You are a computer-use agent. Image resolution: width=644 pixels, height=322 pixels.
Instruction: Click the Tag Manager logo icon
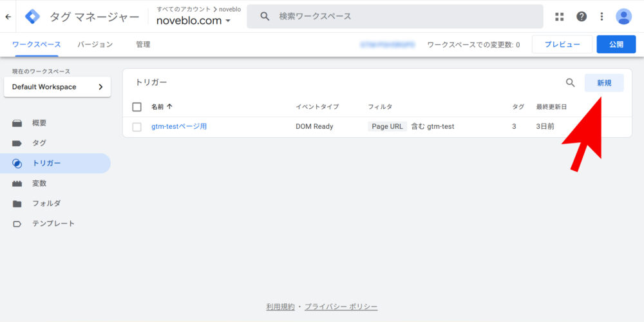32,17
